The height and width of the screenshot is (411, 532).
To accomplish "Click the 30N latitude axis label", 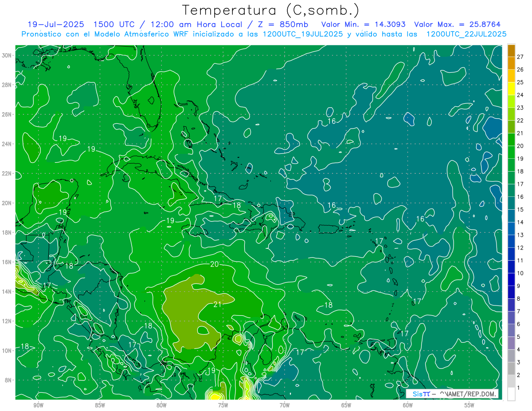I will [8, 55].
